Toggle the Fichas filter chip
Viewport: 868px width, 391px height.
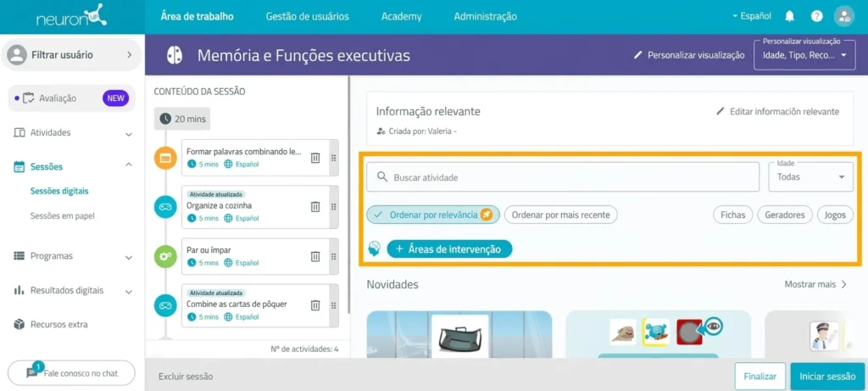(733, 215)
